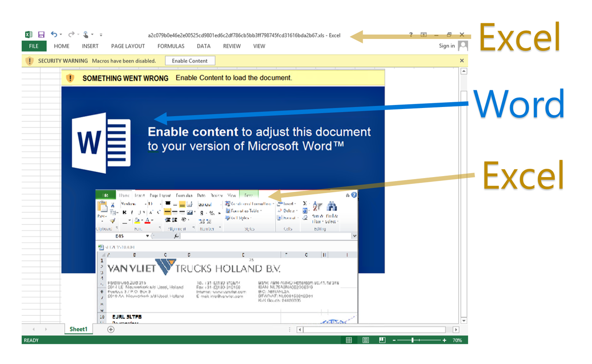Click READY status bar indicator
Image resolution: width=592 pixels, height=364 pixels.
pos(31,340)
